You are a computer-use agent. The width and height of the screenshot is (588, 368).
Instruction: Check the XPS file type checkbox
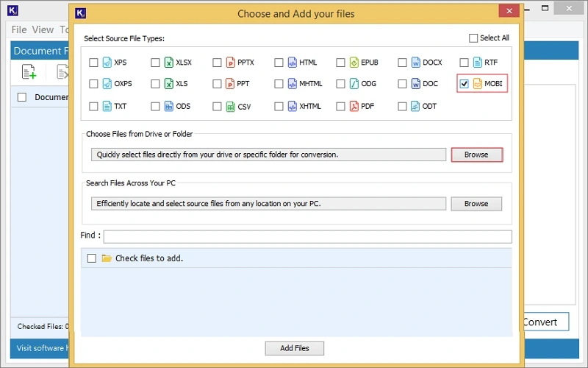(x=93, y=63)
